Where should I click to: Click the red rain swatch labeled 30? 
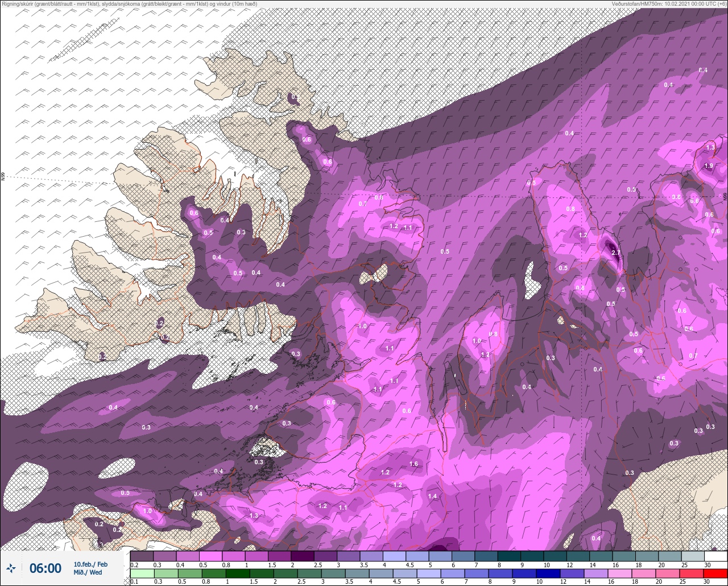715,572
